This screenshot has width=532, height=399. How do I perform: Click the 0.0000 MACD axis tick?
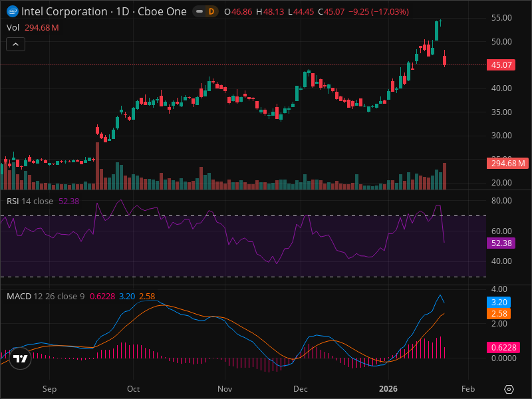pos(504,358)
